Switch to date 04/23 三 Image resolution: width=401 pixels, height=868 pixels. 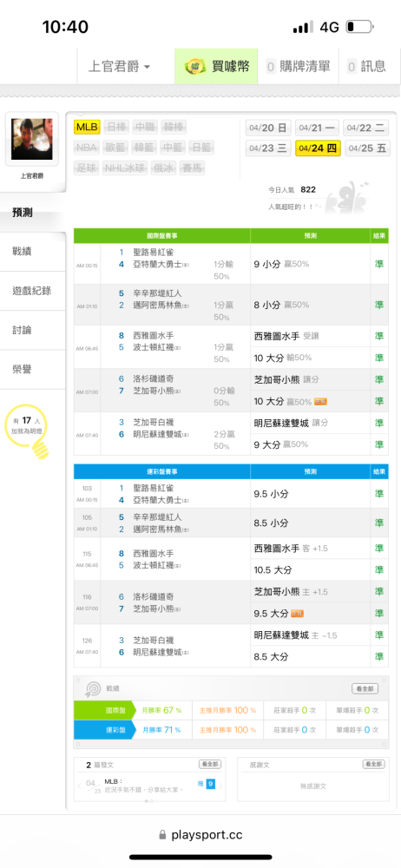point(268,148)
